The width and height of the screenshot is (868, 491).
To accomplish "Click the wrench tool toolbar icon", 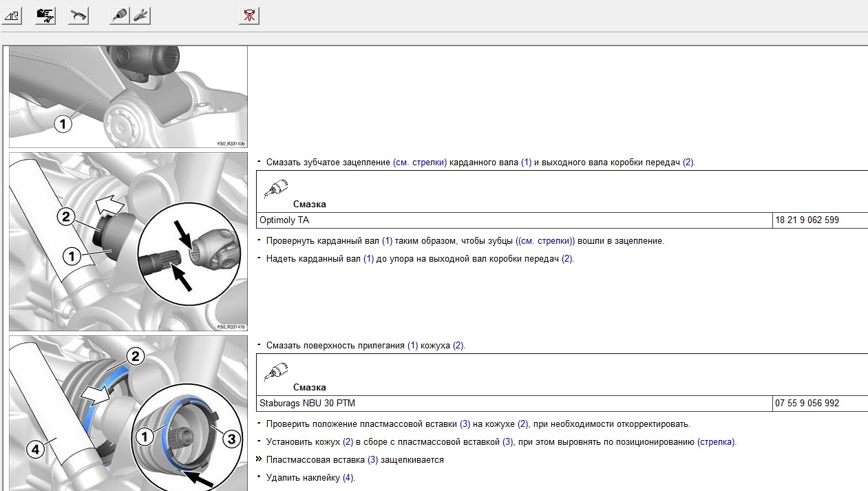I will [x=140, y=15].
